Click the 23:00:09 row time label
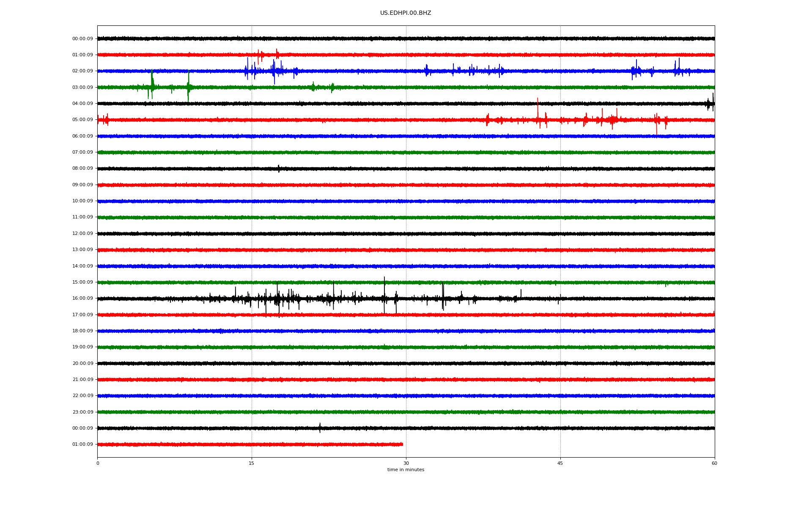This screenshot has height=508, width=812. (x=82, y=412)
